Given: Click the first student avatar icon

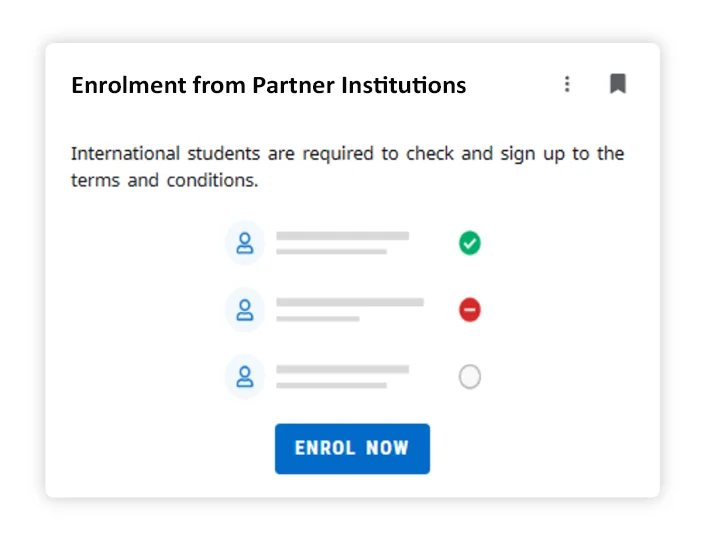Looking at the screenshot, I should (245, 243).
